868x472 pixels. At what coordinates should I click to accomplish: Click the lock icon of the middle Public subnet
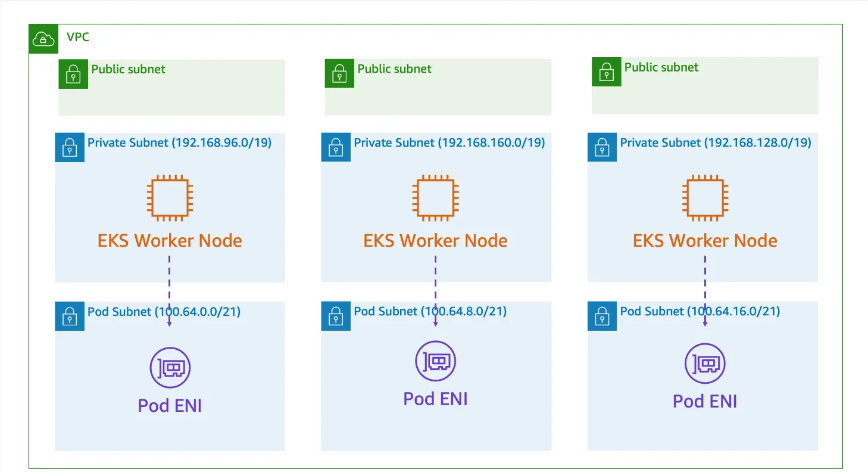(x=339, y=74)
